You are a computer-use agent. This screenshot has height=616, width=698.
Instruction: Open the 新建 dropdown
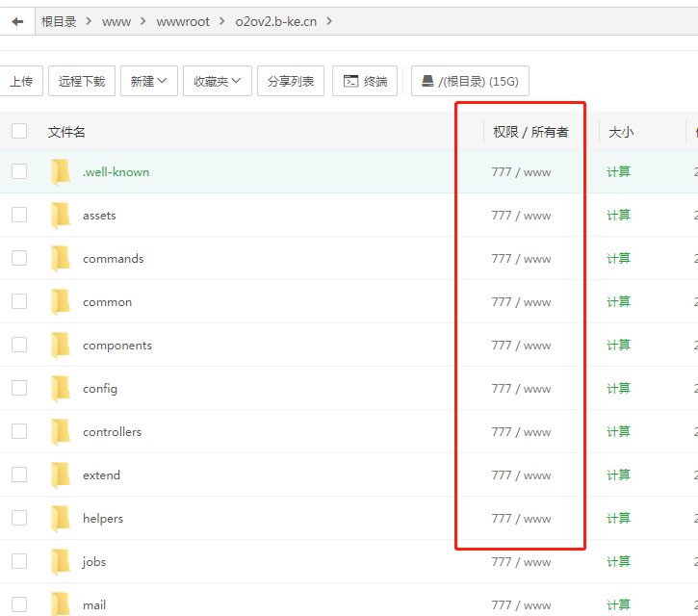point(149,81)
